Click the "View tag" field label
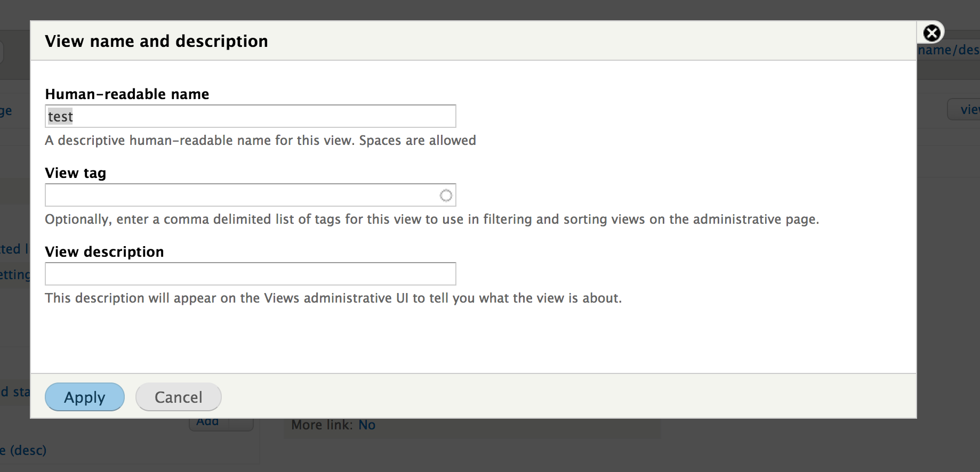This screenshot has height=472, width=980. [x=75, y=173]
